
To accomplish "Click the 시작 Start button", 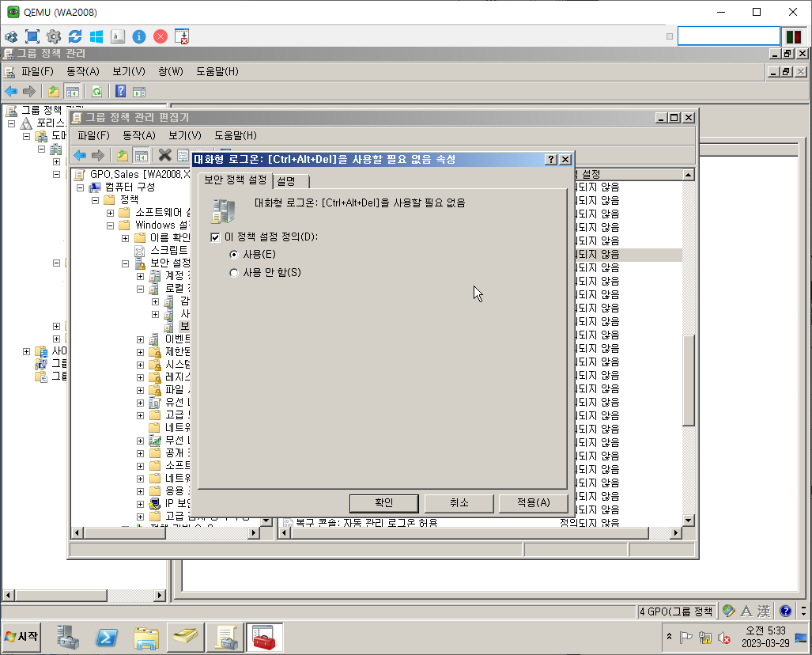I will point(21,636).
